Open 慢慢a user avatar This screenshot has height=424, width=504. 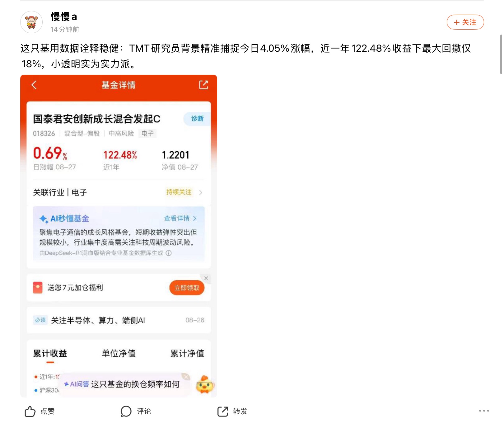tap(31, 22)
